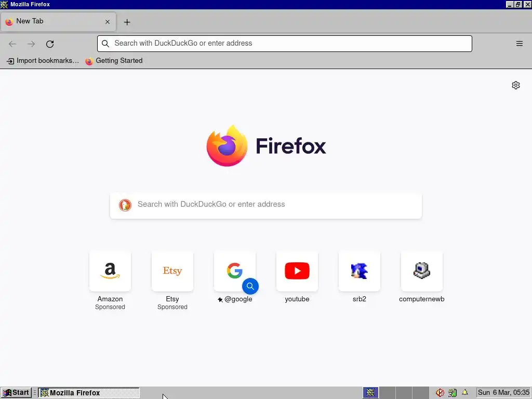Focus the URL address bar
The width and height of the screenshot is (532, 399).
coord(284,44)
